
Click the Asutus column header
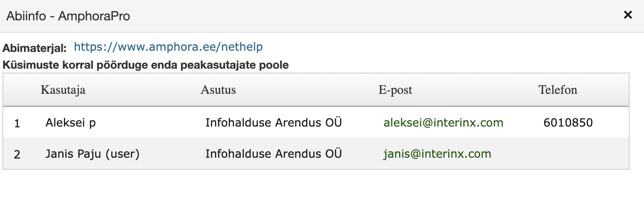click(218, 90)
